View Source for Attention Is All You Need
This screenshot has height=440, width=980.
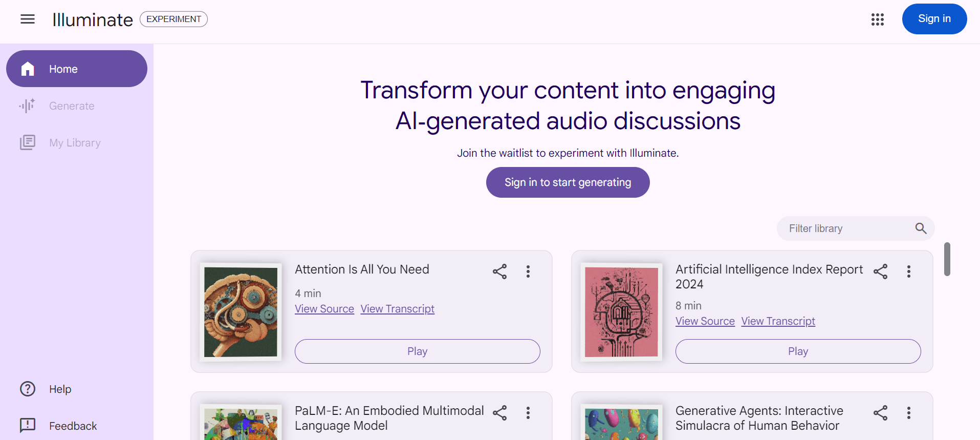click(324, 309)
